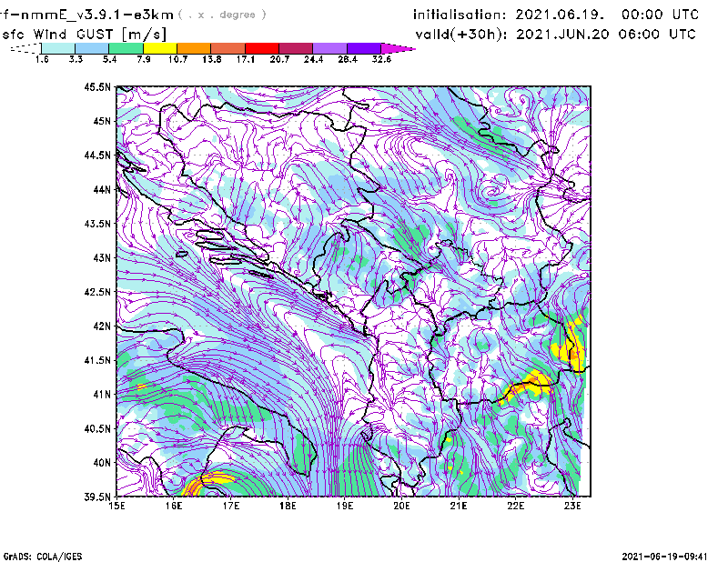
Task: Click the '15E' longitude label
Action: tap(116, 506)
